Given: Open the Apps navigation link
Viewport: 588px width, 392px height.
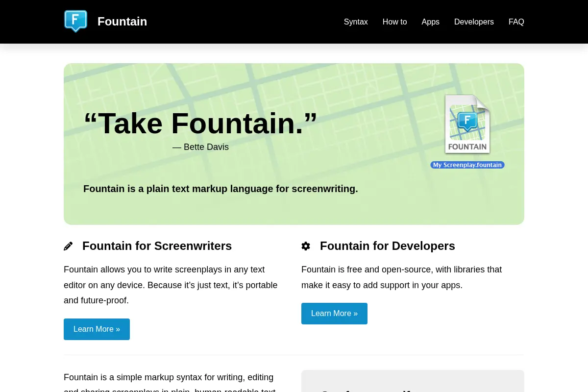Looking at the screenshot, I should [x=430, y=22].
